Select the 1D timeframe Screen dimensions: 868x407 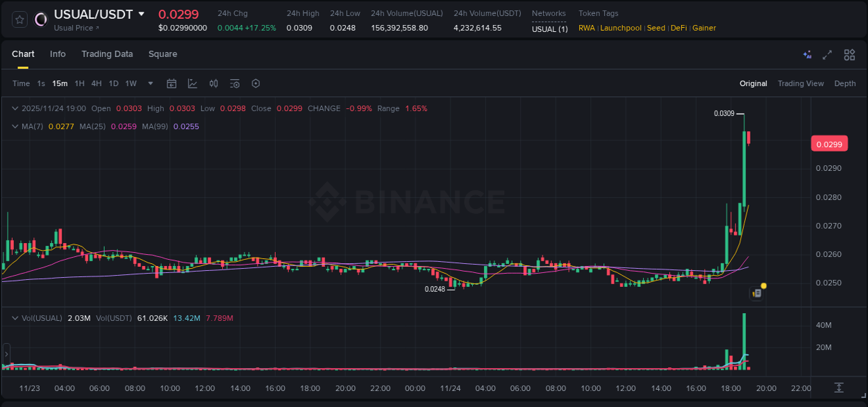coord(113,83)
